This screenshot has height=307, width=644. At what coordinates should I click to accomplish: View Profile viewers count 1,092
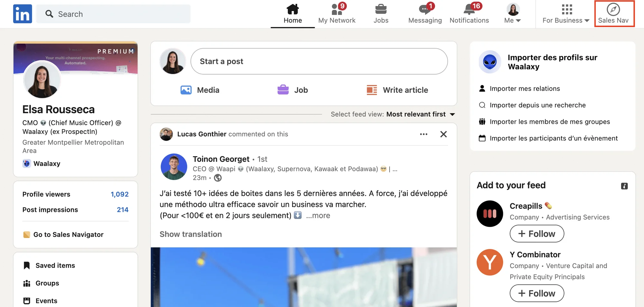pos(119,194)
